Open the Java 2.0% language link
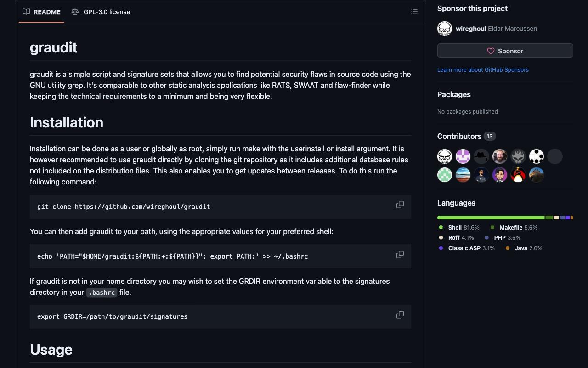The height and width of the screenshot is (368, 588). click(524, 248)
